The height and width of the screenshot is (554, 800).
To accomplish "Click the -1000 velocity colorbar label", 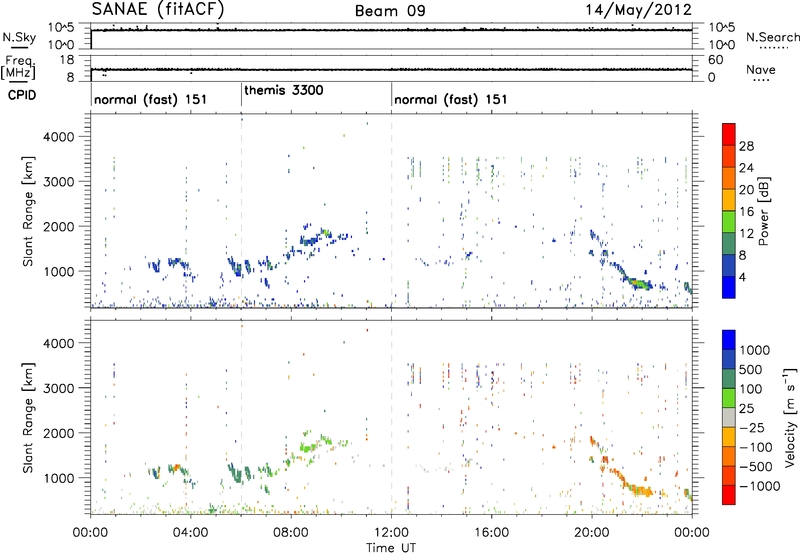I will coord(759,486).
